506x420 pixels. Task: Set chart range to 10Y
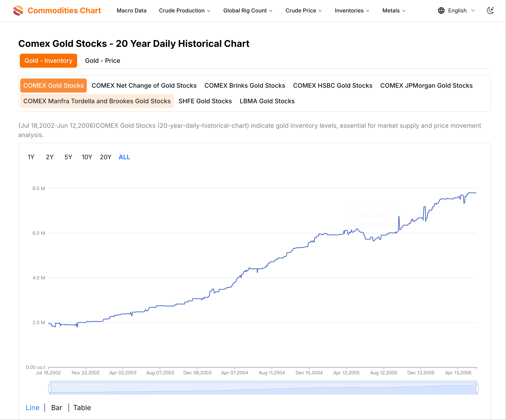point(87,157)
